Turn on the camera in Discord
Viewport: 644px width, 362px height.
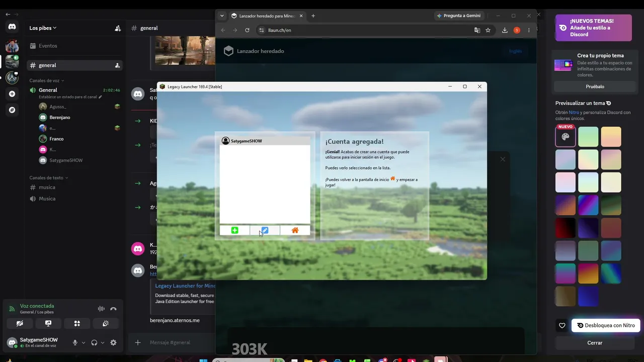(x=20, y=323)
